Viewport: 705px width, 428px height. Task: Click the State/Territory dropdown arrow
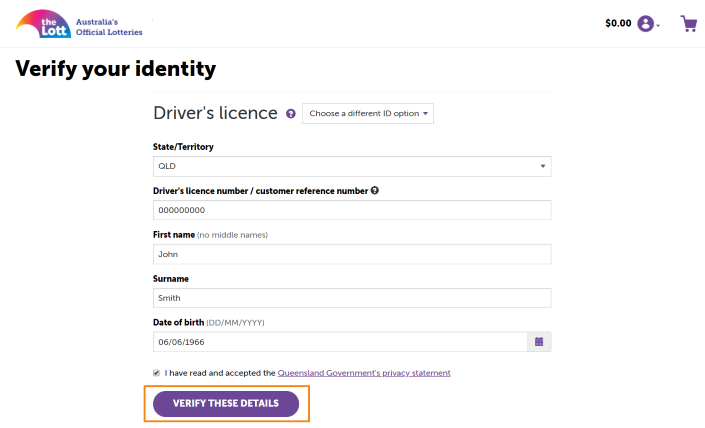pos(543,166)
